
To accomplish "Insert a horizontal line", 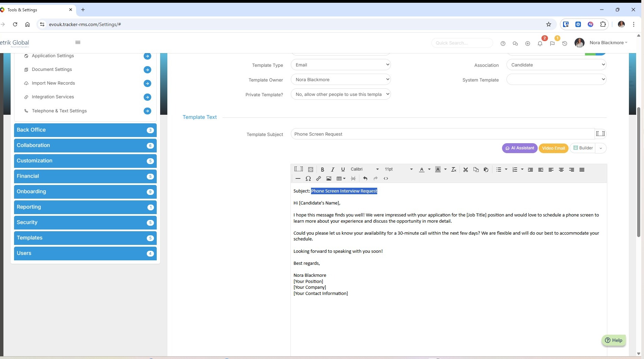I will tap(298, 178).
